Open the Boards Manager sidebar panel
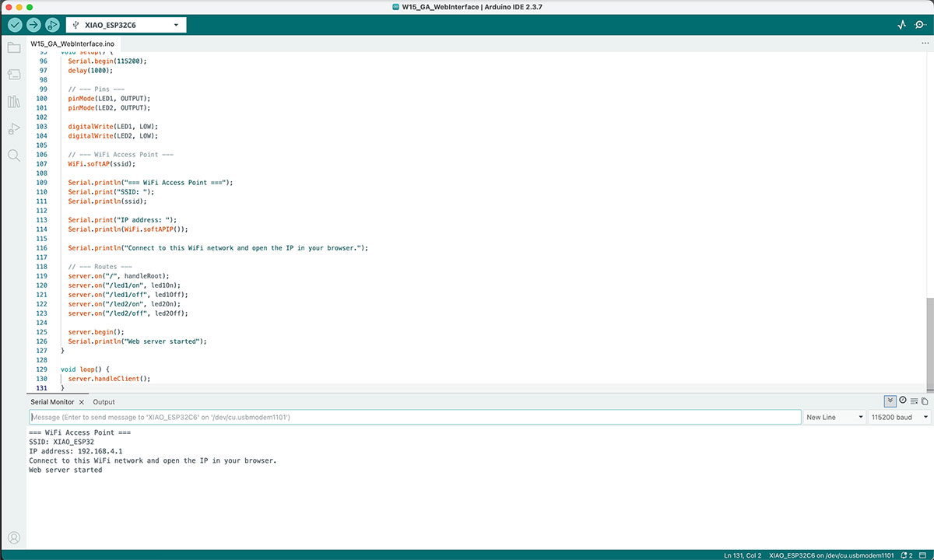The image size is (934, 560). pos(13,75)
